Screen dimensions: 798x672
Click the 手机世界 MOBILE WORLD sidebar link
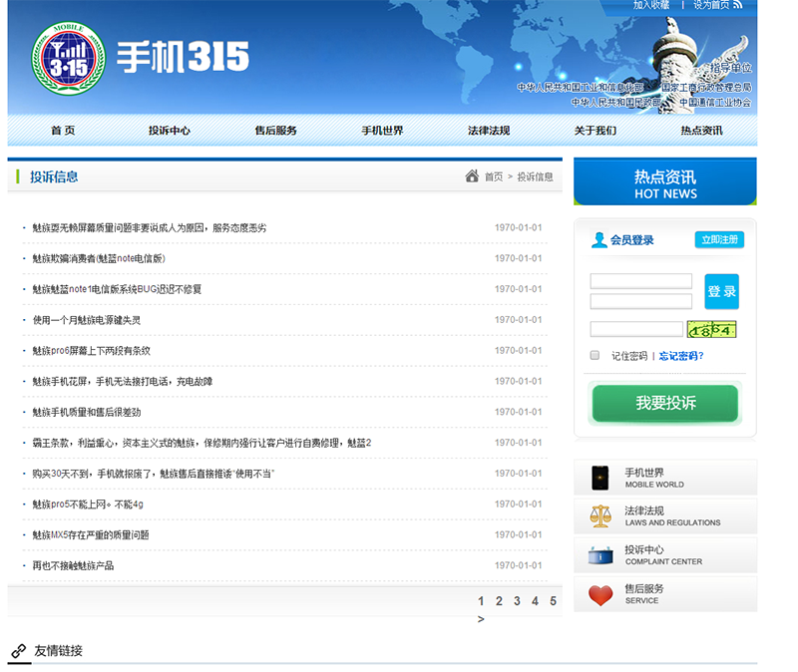(665, 478)
